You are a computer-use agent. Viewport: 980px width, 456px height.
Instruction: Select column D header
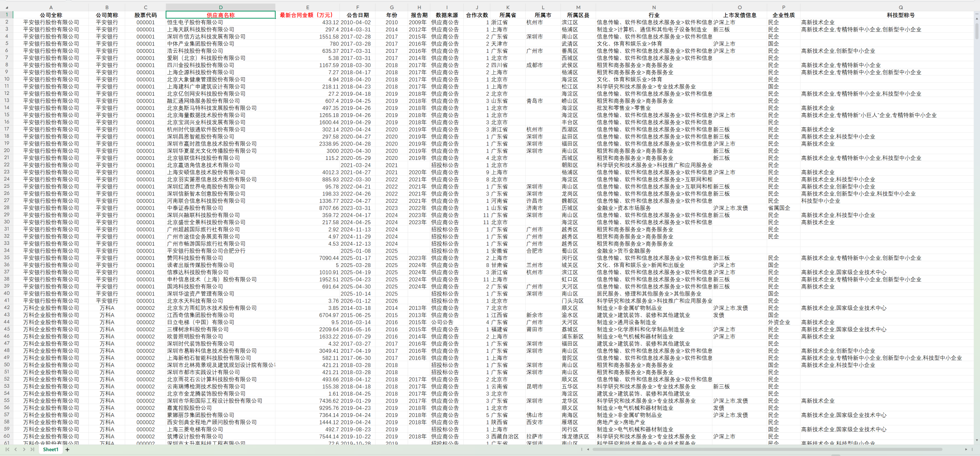pos(220,7)
